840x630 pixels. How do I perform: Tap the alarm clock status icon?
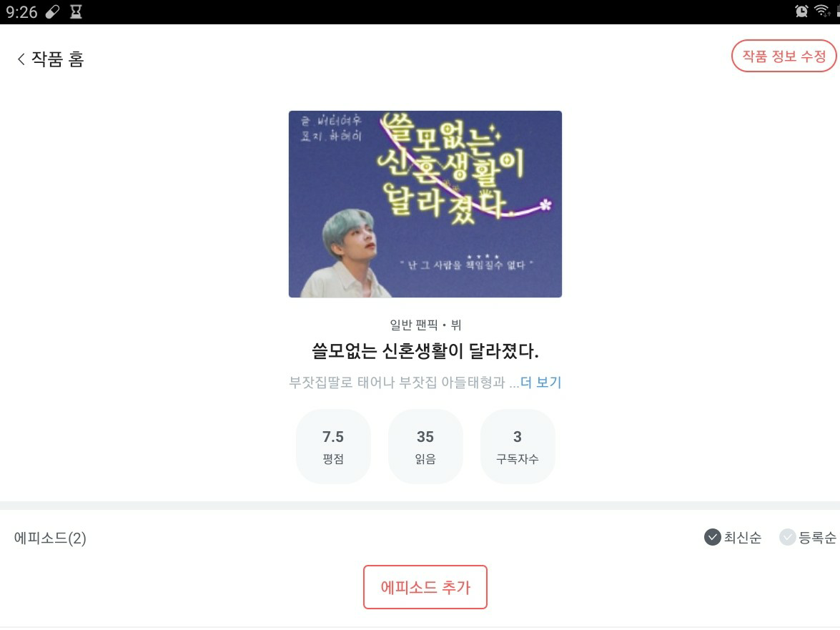coord(801,11)
